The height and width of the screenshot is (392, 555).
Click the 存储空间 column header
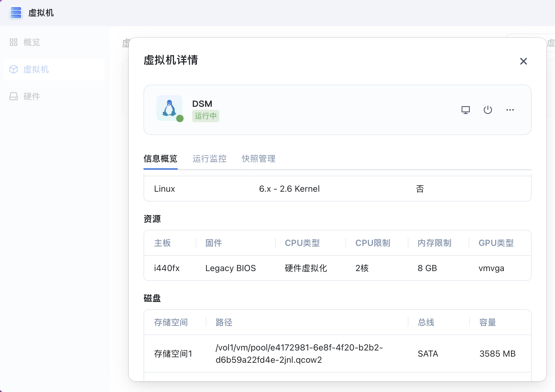point(171,322)
